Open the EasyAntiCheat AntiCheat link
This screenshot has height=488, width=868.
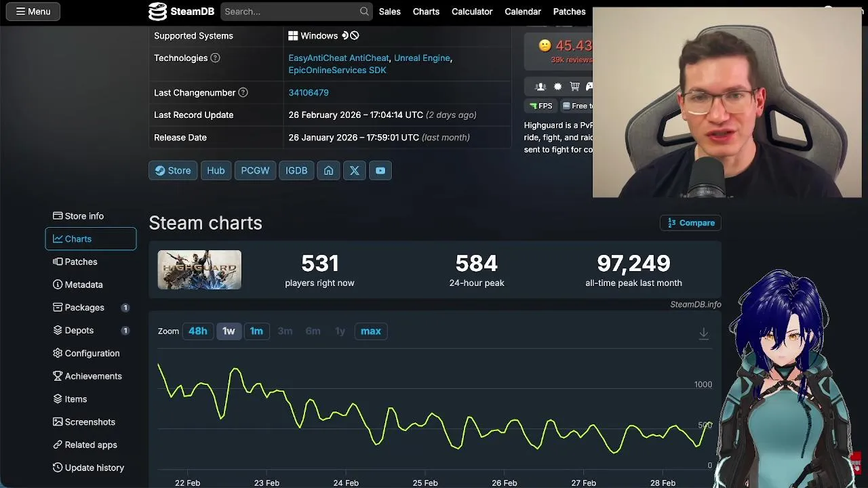(338, 58)
